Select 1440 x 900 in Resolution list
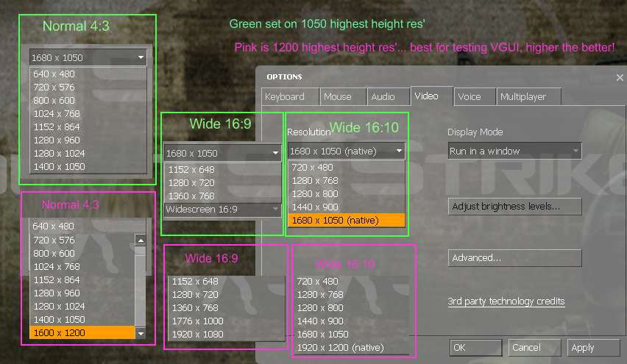Screen dimensions: 627x364 click(317, 207)
